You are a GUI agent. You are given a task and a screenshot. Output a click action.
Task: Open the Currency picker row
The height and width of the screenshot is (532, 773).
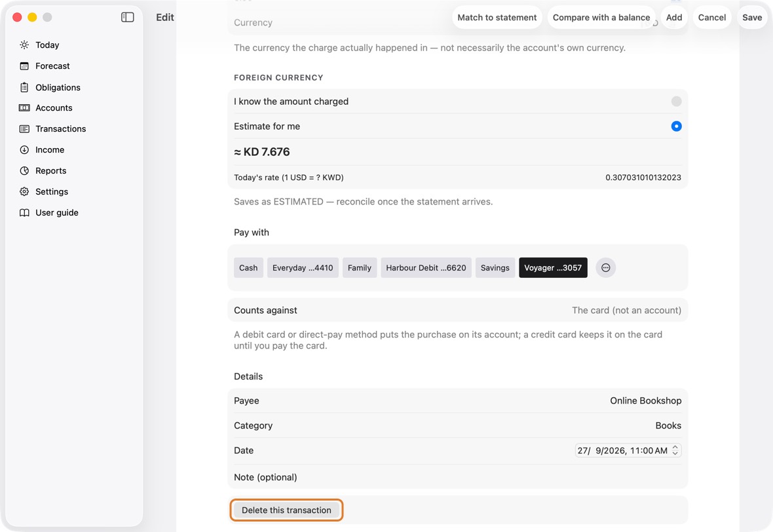point(457,23)
